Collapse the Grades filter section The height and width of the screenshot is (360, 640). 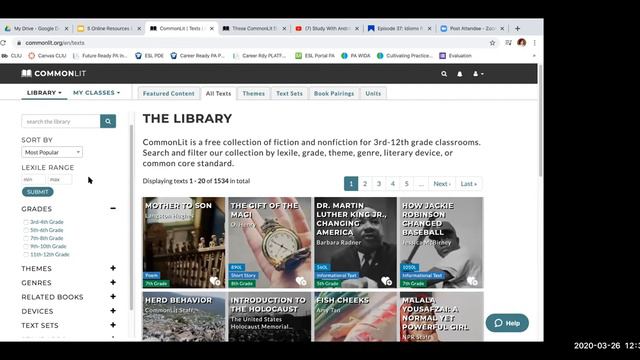click(113, 209)
